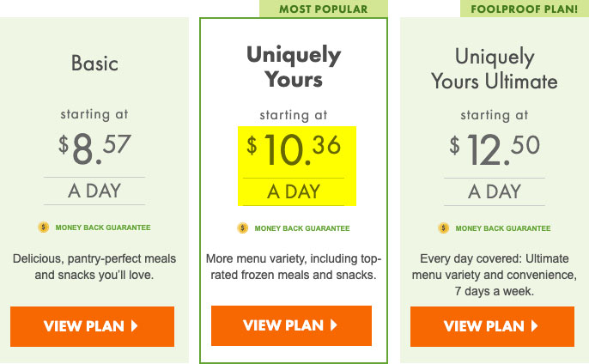Open Ultimate plan Money Back Guarantee link

point(503,228)
